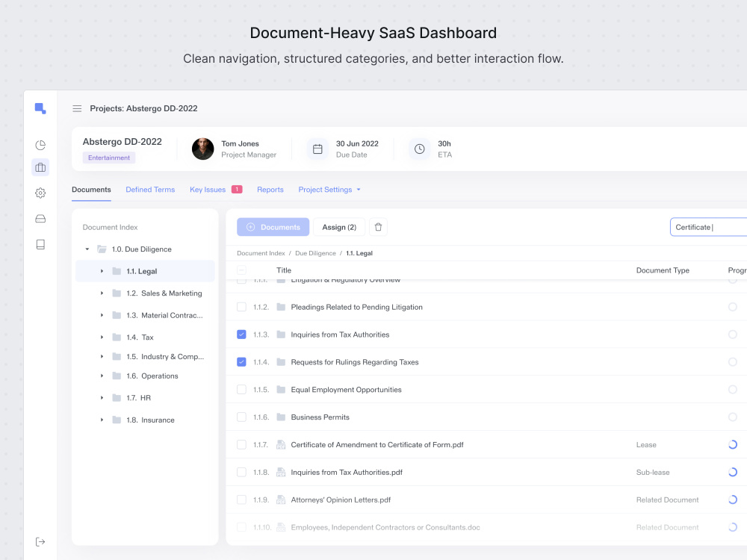Click PDF icon of Certificate of Amendment file
Screen dimensions: 747x560
pos(281,445)
